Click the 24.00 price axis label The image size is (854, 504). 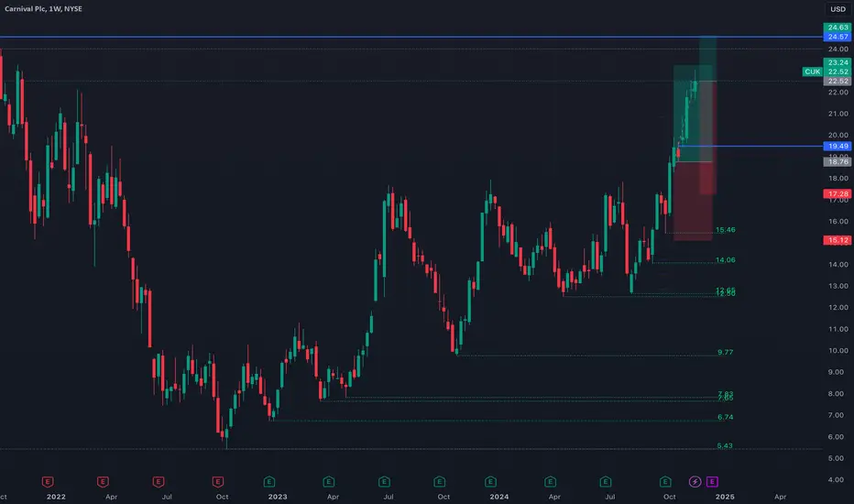coord(838,49)
